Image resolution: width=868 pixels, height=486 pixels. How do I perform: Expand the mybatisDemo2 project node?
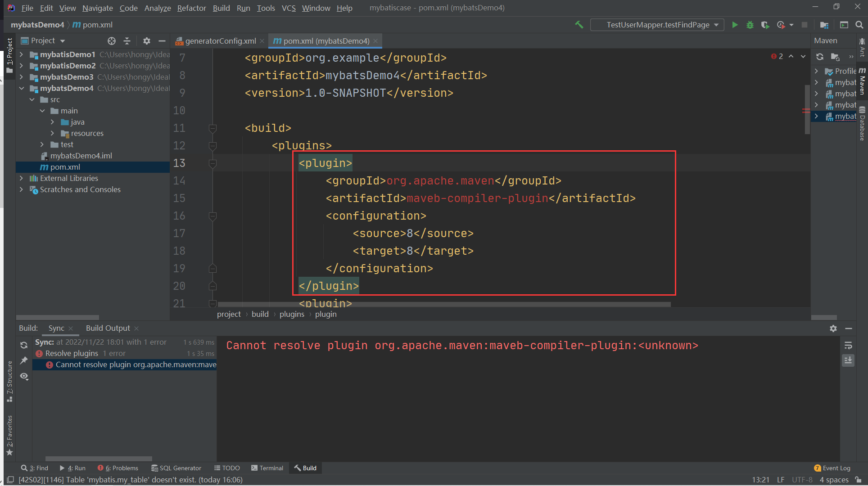[21, 66]
